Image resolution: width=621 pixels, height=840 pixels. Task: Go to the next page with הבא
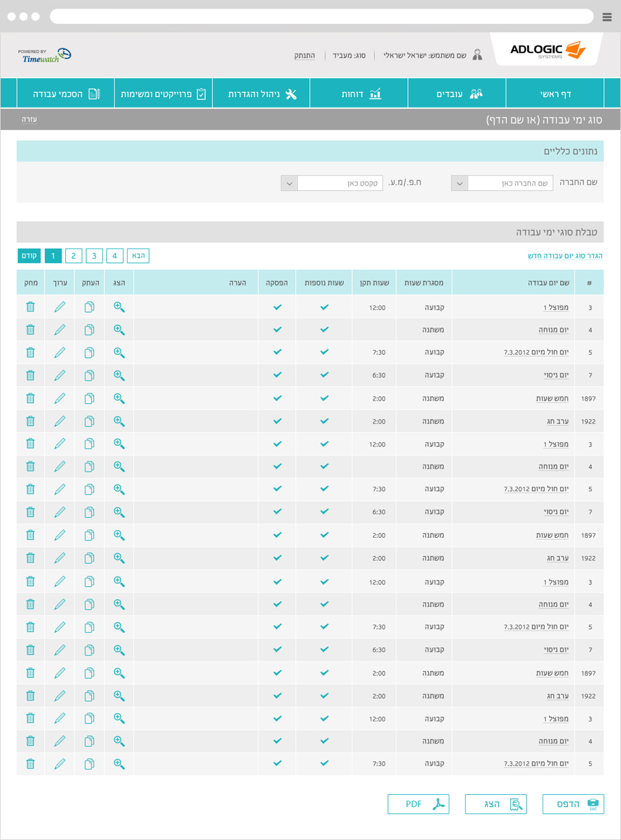(x=138, y=256)
